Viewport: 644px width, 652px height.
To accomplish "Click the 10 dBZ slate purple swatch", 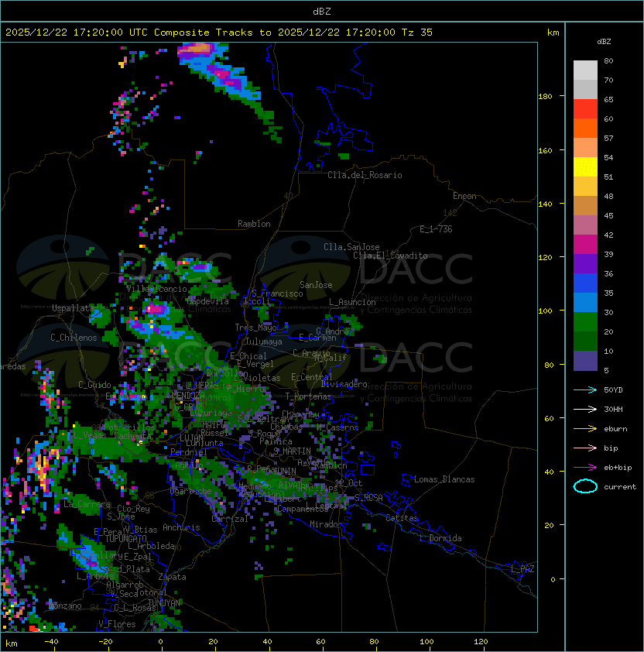I will tap(585, 361).
